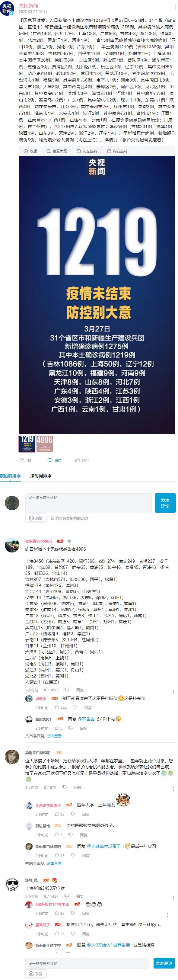Open comments via the 657 bubble icon
Screen dimensions: 178x980
pos(50,460)
